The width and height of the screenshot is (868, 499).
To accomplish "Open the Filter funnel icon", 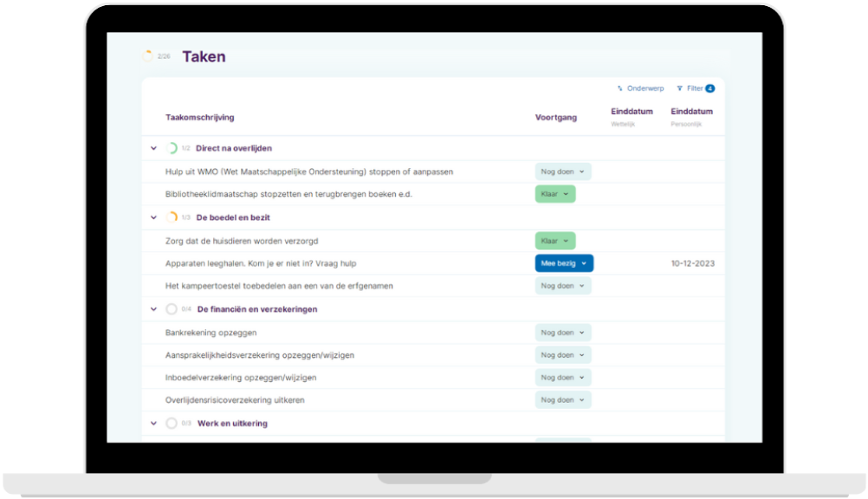I will click(680, 88).
